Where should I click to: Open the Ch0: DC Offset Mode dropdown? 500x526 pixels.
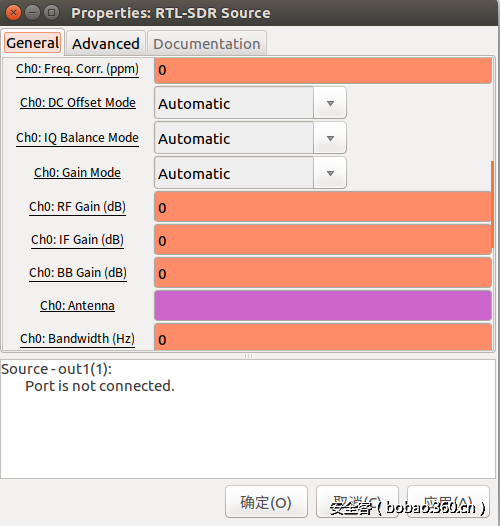pyautogui.click(x=250, y=103)
